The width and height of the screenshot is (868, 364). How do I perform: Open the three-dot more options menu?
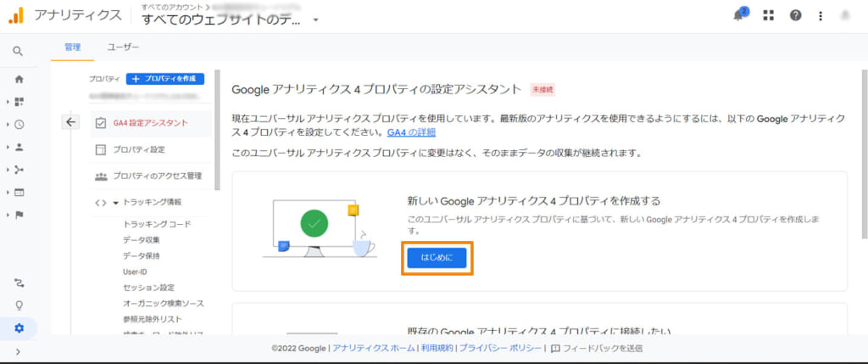[x=821, y=15]
